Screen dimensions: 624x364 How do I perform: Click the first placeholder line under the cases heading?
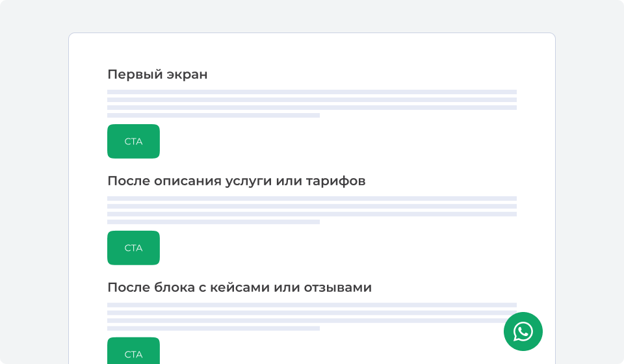coord(311,305)
